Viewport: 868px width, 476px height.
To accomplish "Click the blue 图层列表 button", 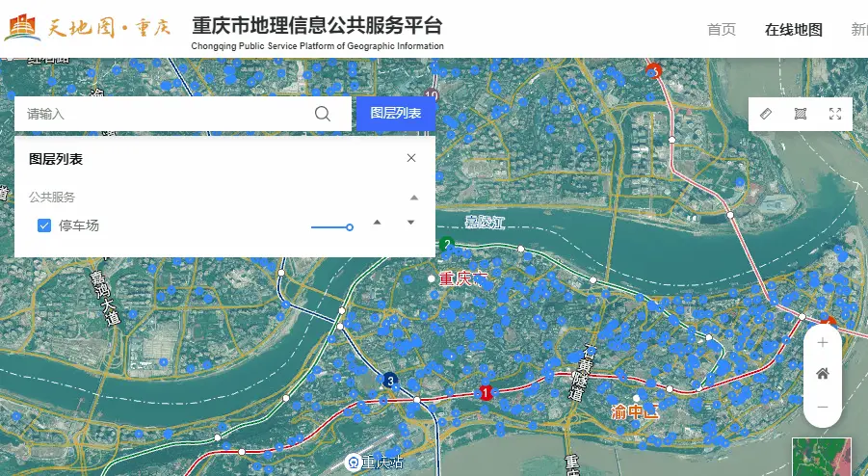I will pyautogui.click(x=396, y=114).
